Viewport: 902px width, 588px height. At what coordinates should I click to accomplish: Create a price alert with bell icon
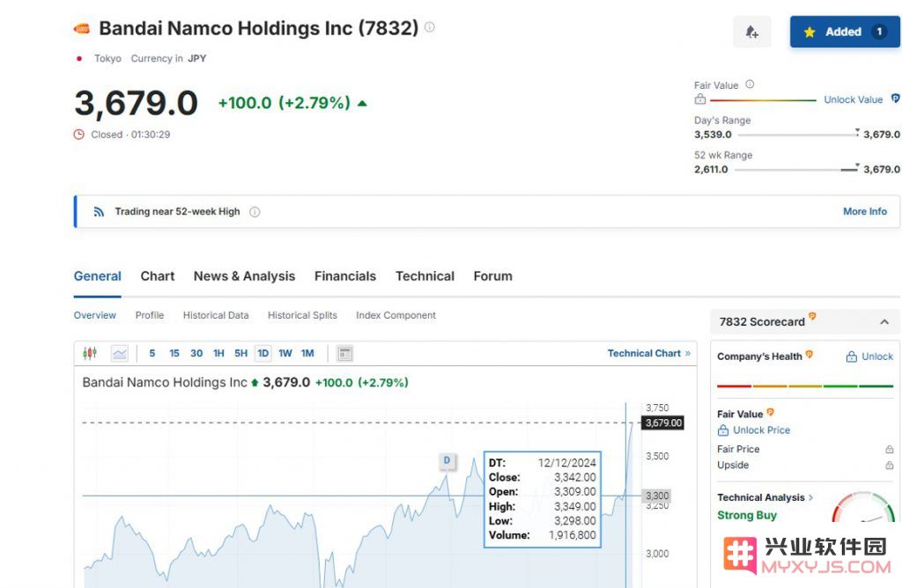[x=752, y=32]
